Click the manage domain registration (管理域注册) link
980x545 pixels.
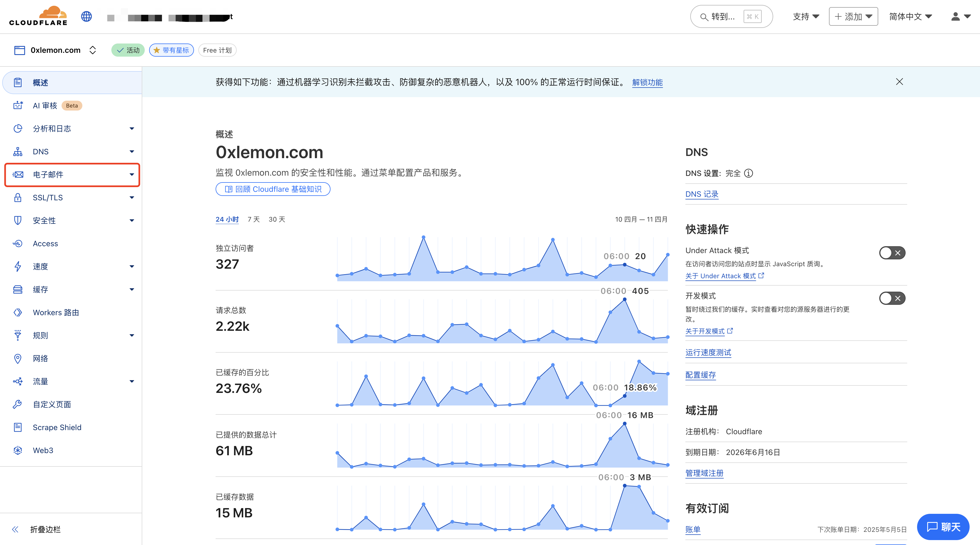(704, 473)
